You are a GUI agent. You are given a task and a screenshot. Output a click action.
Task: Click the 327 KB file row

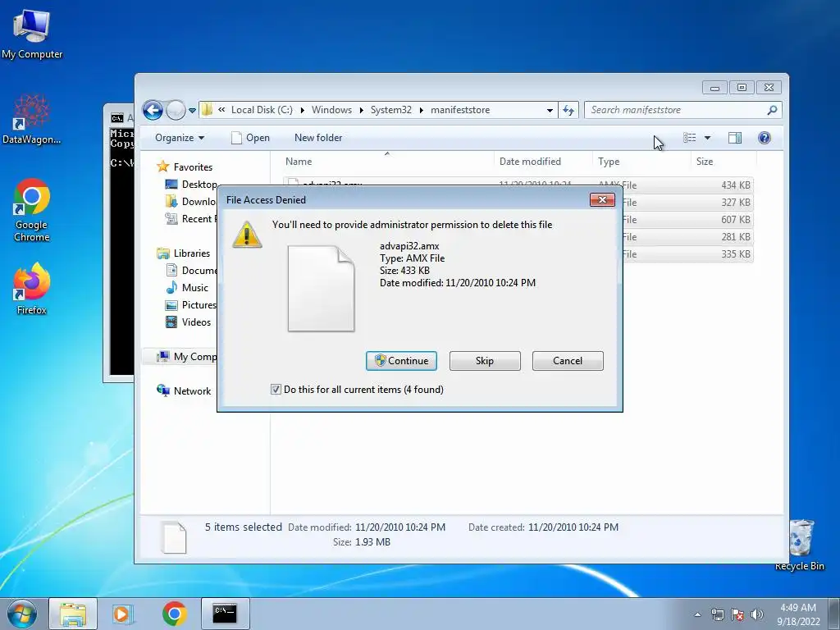click(x=688, y=203)
